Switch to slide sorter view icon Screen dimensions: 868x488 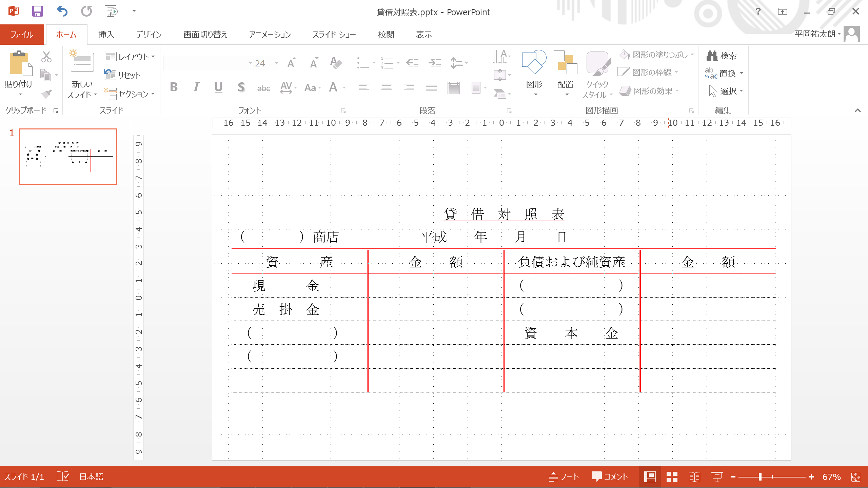point(672,477)
